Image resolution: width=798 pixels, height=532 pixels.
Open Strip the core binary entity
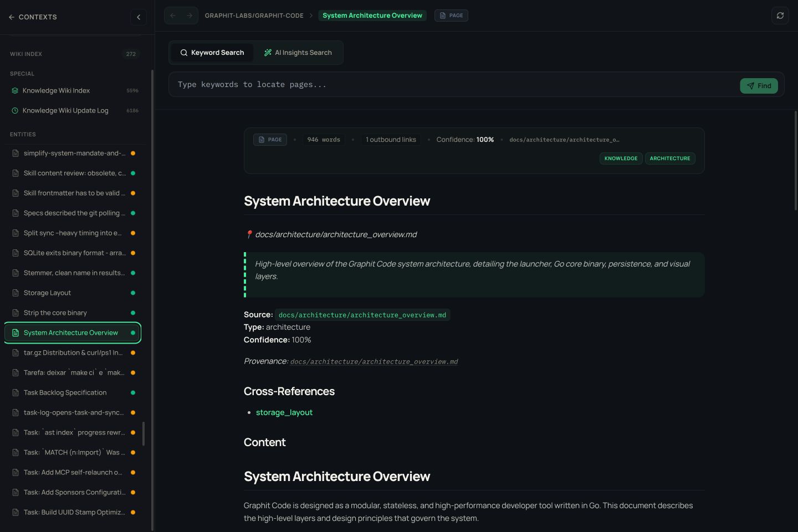[x=73, y=313]
